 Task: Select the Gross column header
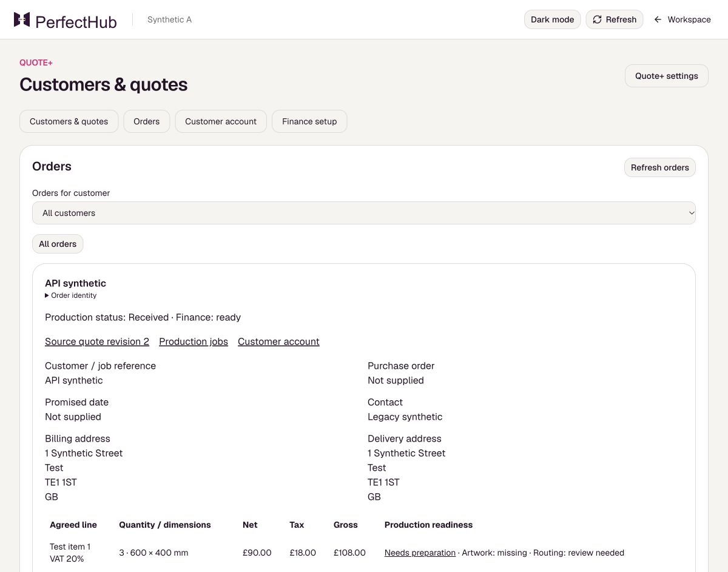point(346,525)
